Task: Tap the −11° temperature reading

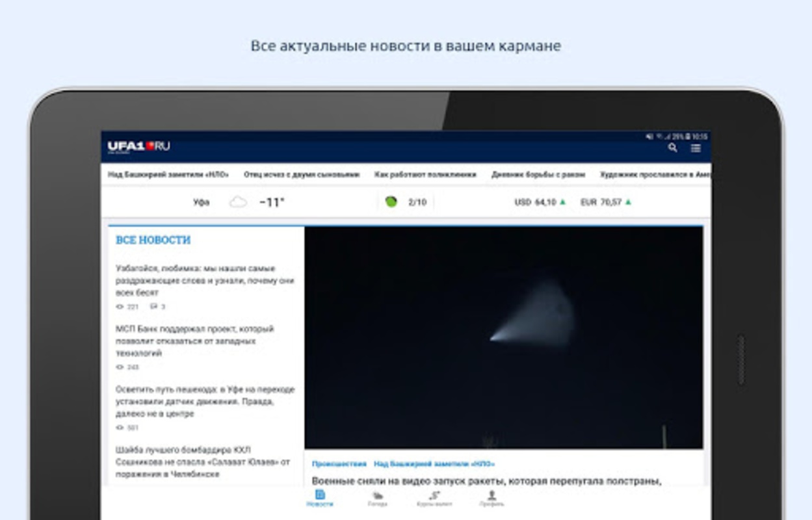Action: pos(272,202)
